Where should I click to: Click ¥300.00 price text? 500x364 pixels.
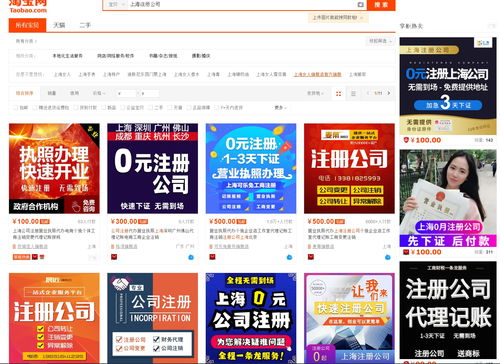pos(124,221)
